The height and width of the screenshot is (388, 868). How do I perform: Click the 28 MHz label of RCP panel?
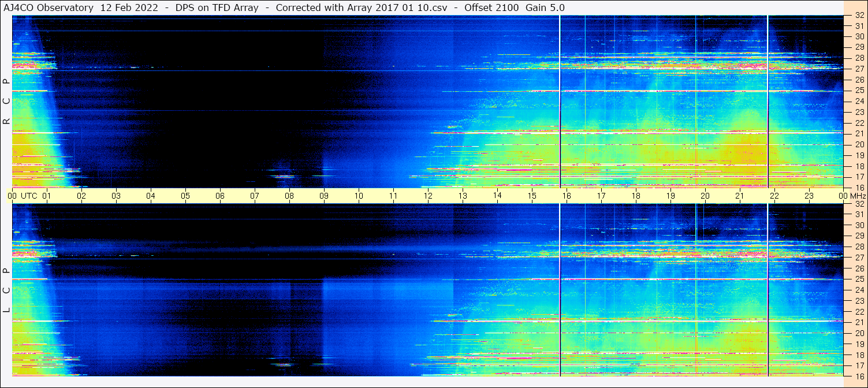click(859, 58)
